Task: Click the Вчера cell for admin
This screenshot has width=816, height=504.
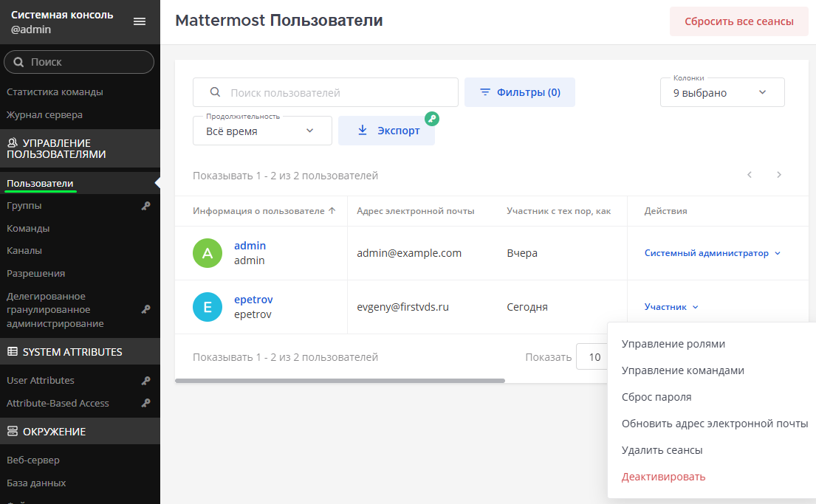Action: click(522, 253)
